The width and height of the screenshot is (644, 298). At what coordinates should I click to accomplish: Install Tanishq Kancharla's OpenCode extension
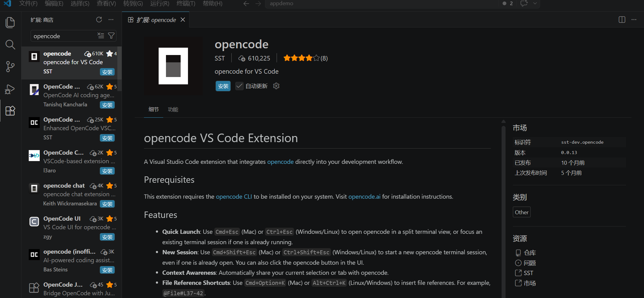[x=107, y=105]
